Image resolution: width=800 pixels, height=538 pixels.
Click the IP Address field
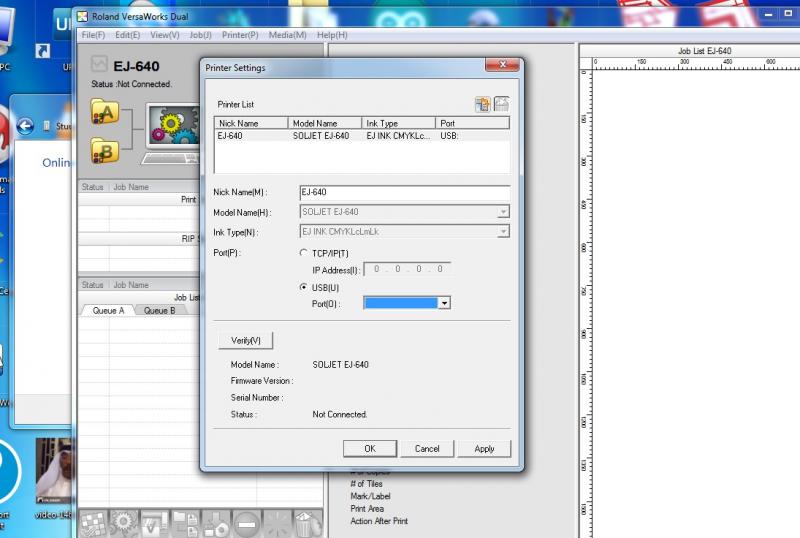click(407, 269)
